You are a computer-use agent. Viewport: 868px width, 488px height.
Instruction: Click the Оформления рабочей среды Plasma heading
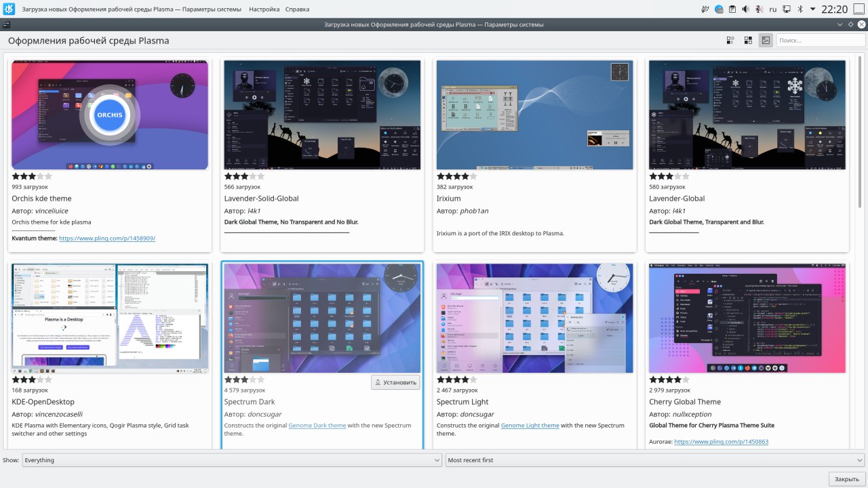88,41
